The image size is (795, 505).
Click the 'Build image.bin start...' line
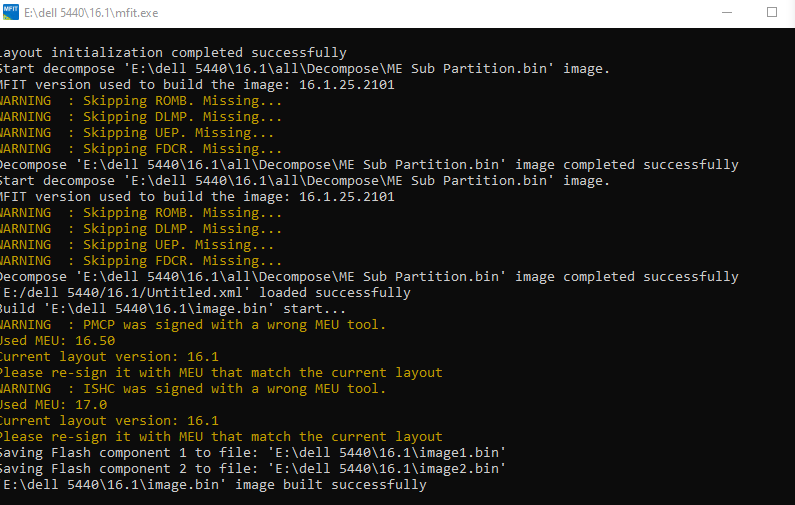[x=172, y=308]
